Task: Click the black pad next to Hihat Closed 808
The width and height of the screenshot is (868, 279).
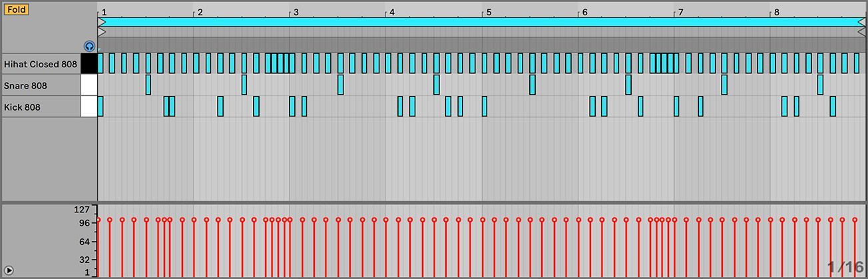Action: point(89,64)
